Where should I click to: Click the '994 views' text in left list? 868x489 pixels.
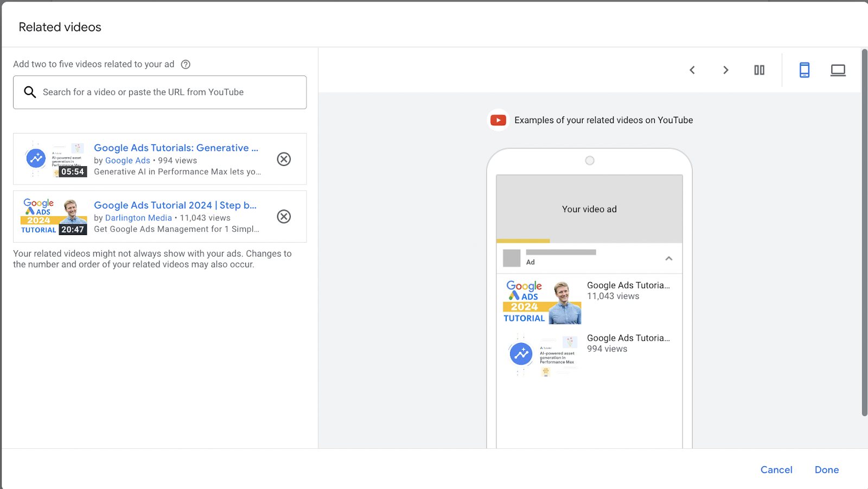click(177, 161)
